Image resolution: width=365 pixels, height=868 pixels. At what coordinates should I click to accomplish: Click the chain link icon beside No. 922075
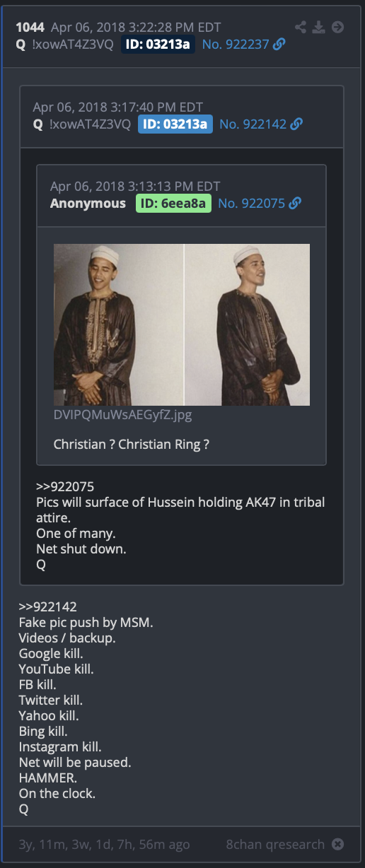295,203
